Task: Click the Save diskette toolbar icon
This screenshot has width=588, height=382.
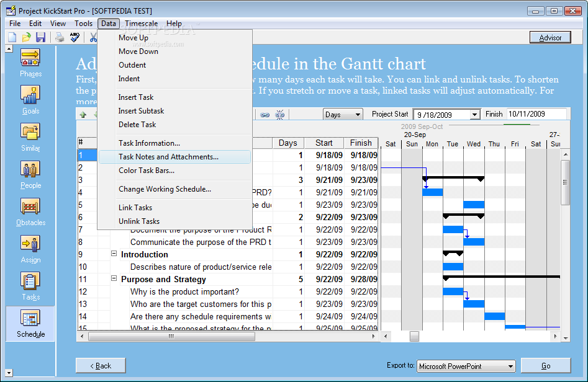Action: [x=40, y=37]
